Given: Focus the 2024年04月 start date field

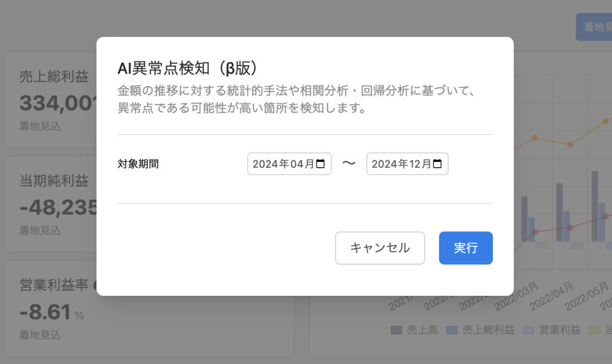Looking at the screenshot, I should pyautogui.click(x=283, y=164).
